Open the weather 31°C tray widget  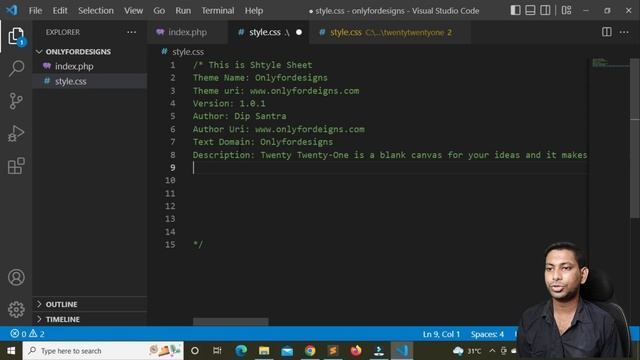[x=467, y=351]
